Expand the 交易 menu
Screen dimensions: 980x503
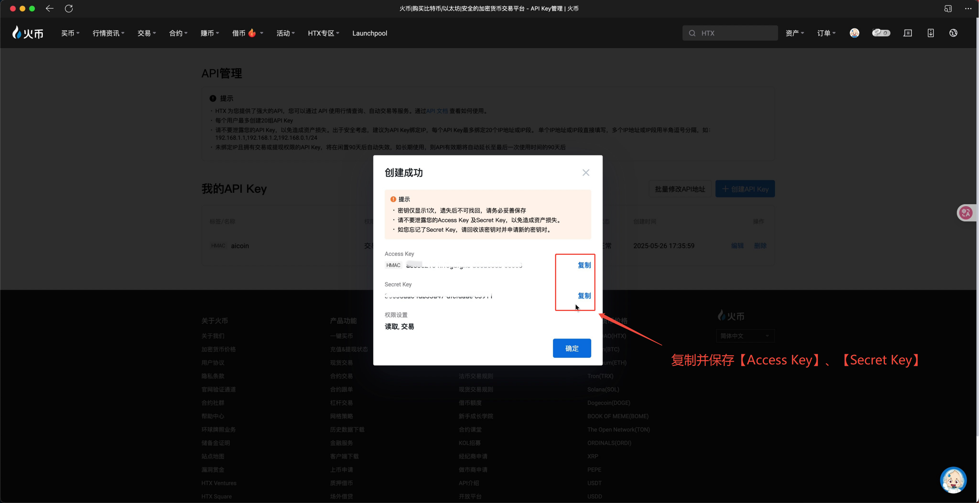[147, 33]
